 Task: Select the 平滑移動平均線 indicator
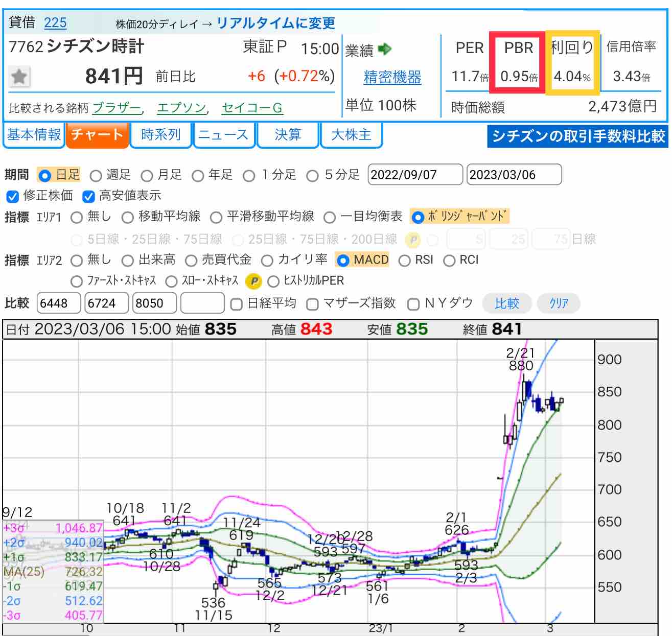tap(216, 218)
